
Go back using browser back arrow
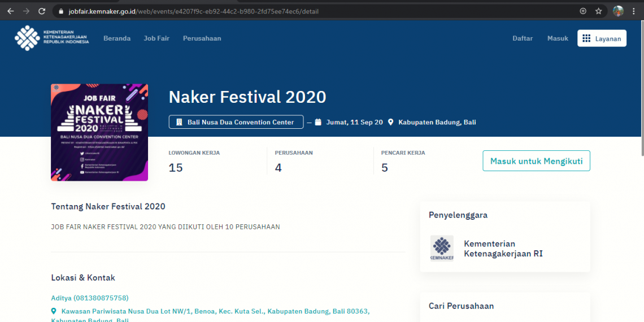coord(11,11)
